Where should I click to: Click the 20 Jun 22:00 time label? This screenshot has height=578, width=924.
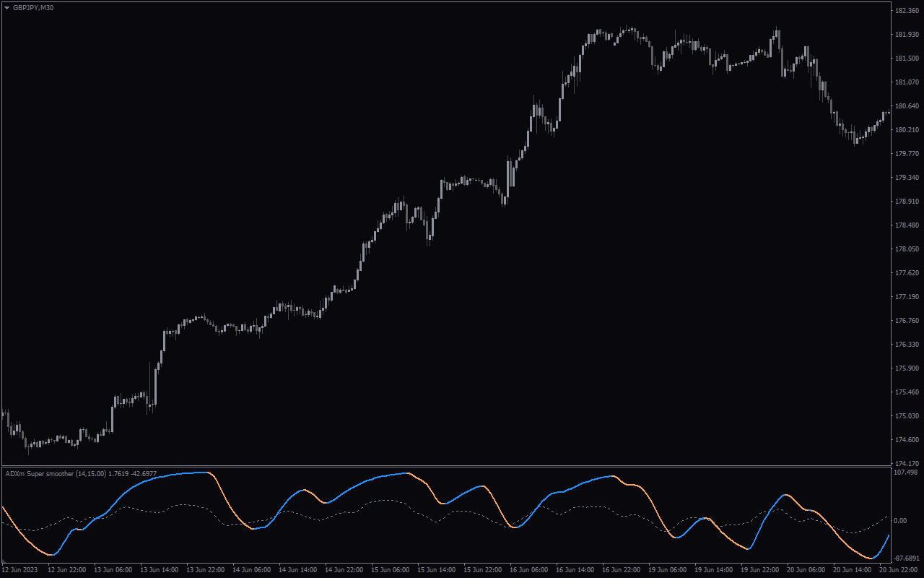[898, 570]
